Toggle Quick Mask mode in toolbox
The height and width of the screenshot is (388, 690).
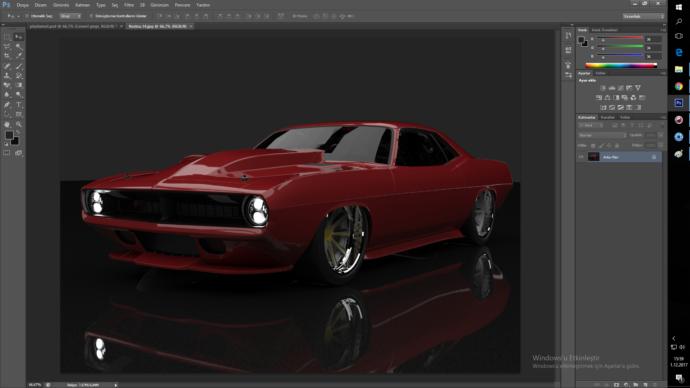[x=7, y=153]
